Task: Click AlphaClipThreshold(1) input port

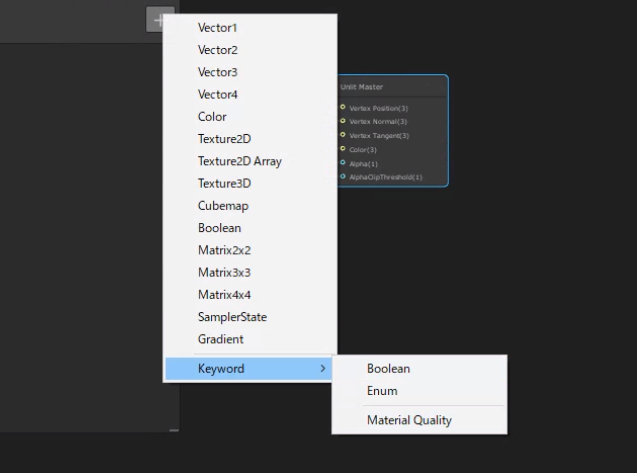Action: [x=343, y=176]
